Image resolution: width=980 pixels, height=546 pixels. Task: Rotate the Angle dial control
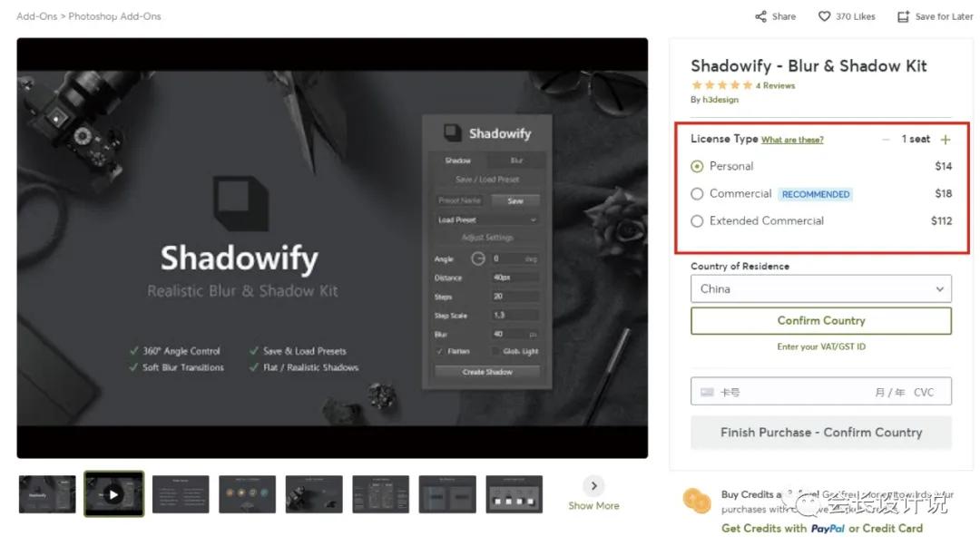tap(476, 257)
